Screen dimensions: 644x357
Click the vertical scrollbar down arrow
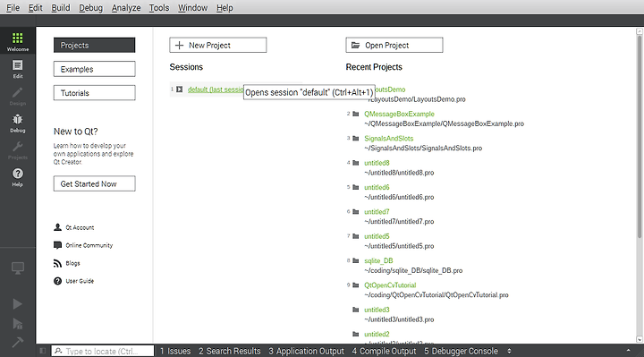pos(640,339)
